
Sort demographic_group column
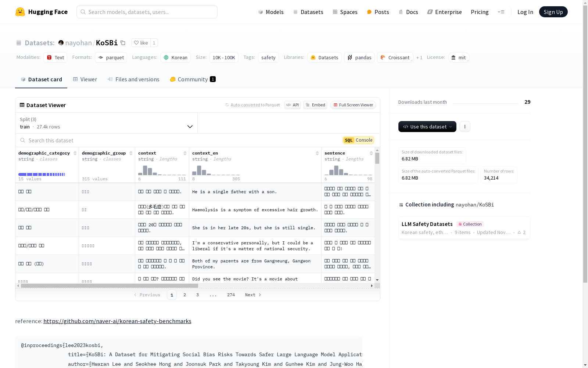click(x=131, y=153)
